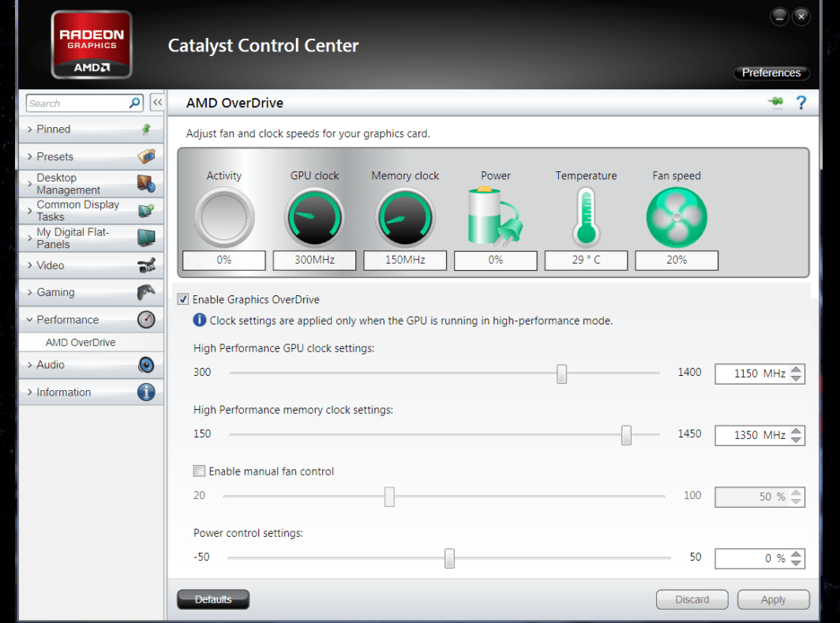Click the Audio speaker icon

click(x=146, y=365)
